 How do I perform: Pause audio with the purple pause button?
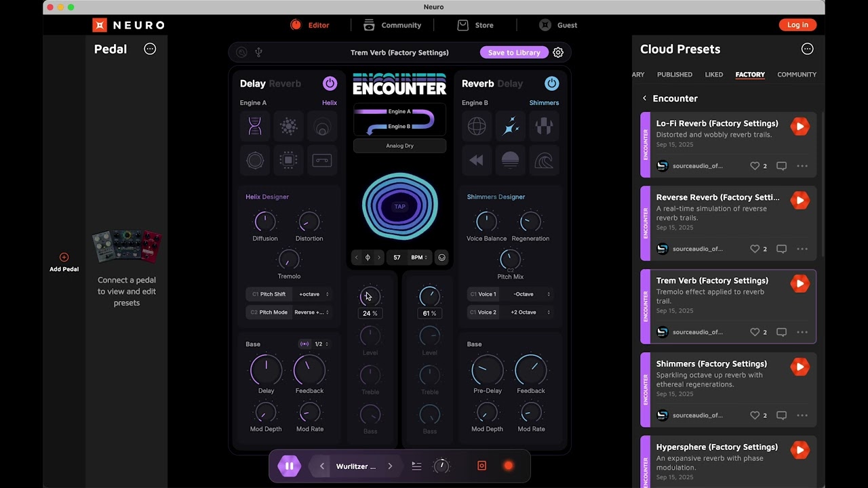pyautogui.click(x=289, y=466)
